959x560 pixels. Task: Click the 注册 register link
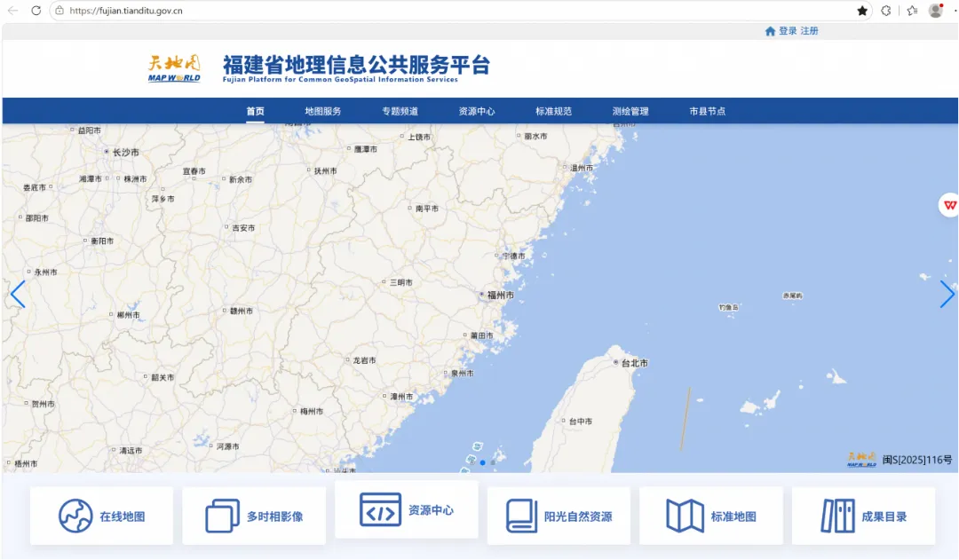pos(809,31)
